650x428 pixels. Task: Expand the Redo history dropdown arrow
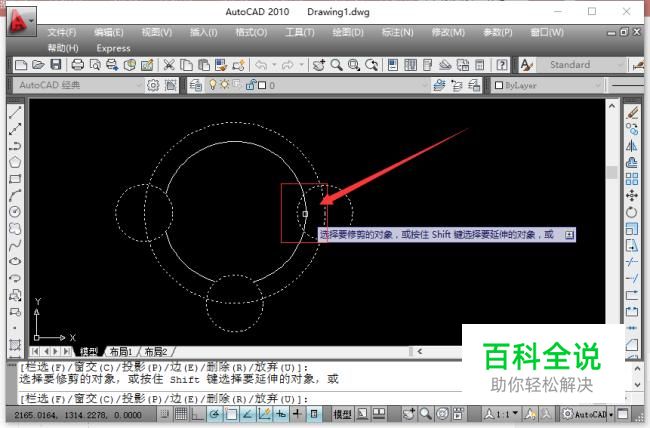tap(301, 65)
